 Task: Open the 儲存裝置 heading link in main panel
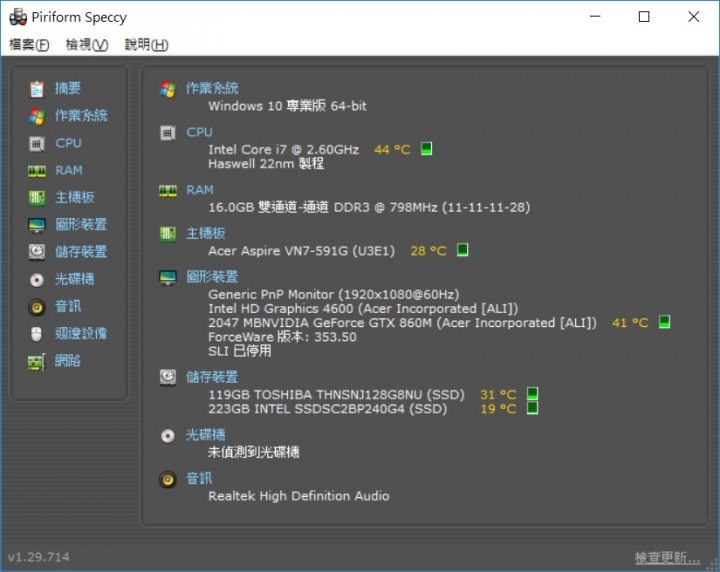[x=212, y=377]
